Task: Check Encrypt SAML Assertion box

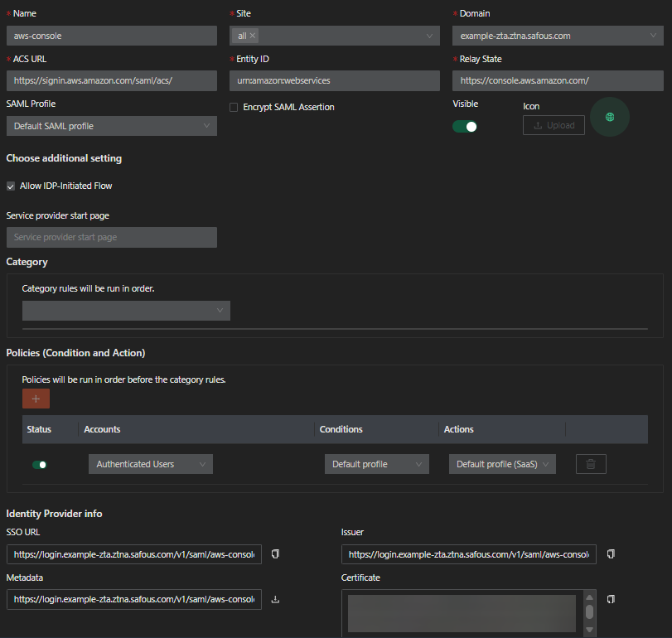Action: point(234,108)
